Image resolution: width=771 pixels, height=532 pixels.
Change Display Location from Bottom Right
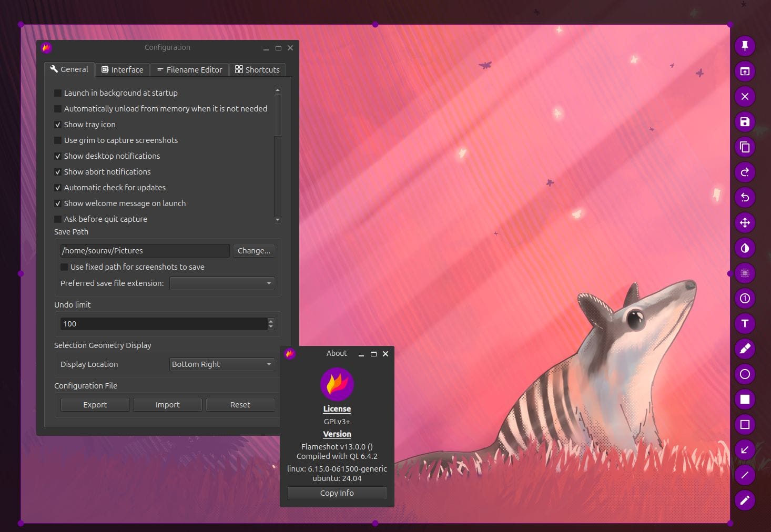(221, 364)
